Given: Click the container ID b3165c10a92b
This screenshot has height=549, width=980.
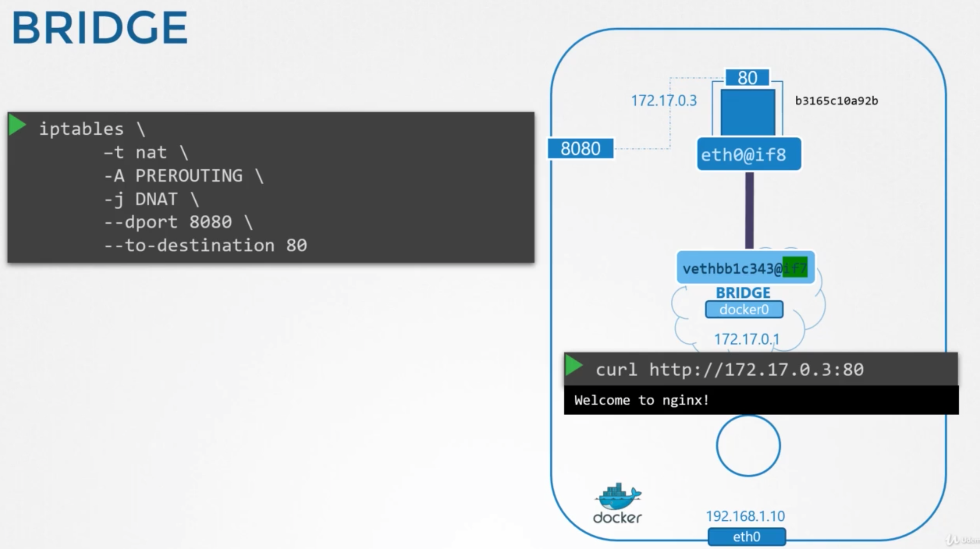Looking at the screenshot, I should tap(836, 101).
